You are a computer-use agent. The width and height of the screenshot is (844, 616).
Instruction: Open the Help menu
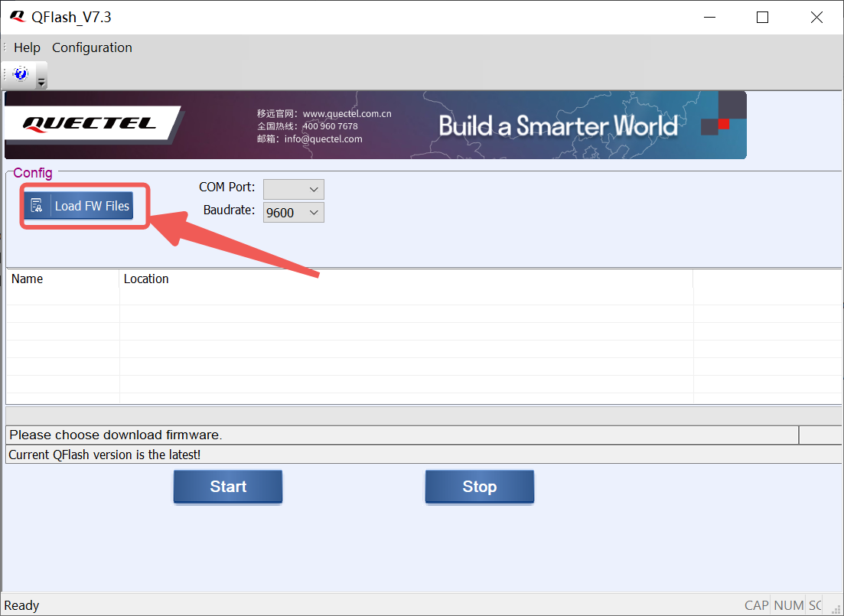coord(27,47)
